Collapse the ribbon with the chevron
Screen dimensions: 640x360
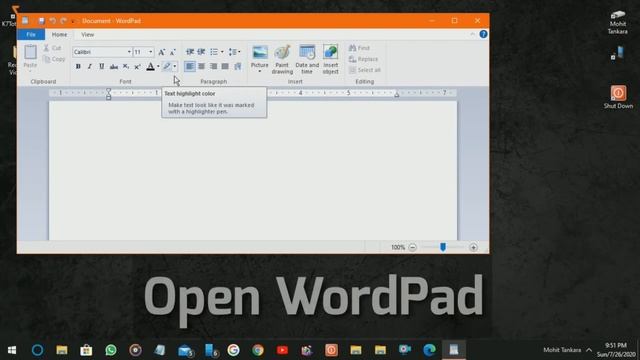point(473,34)
